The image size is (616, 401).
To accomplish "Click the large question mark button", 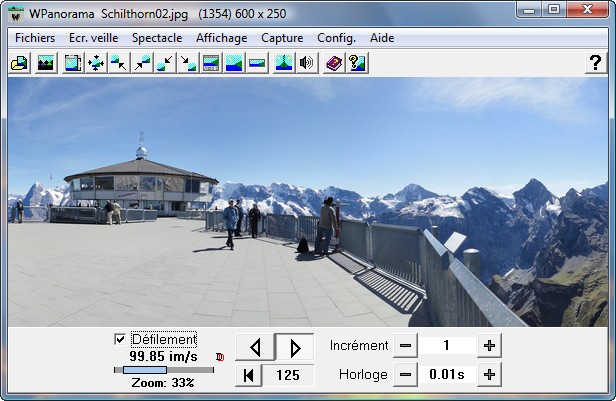I will pyautogui.click(x=596, y=63).
